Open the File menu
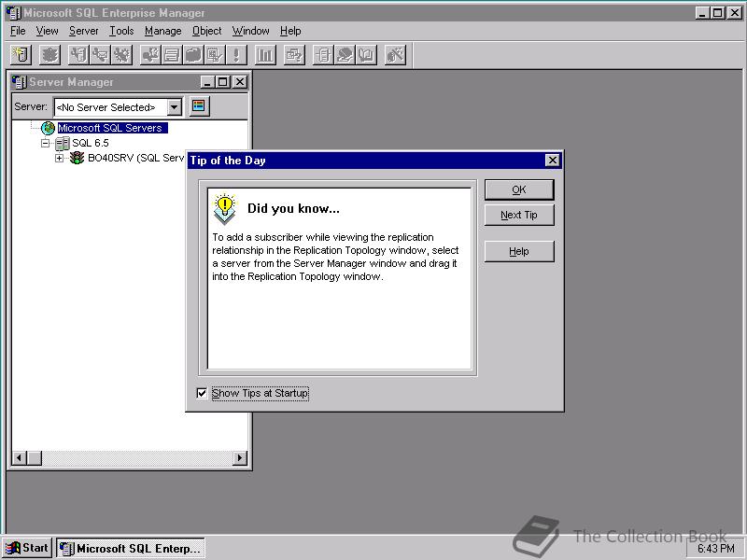This screenshot has width=747, height=560. [18, 31]
